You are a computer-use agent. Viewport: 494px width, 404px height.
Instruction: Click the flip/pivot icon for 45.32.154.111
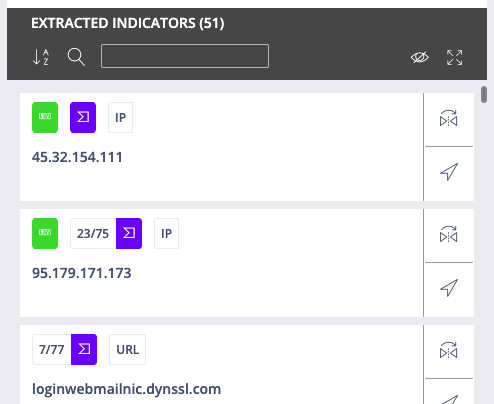click(x=449, y=118)
